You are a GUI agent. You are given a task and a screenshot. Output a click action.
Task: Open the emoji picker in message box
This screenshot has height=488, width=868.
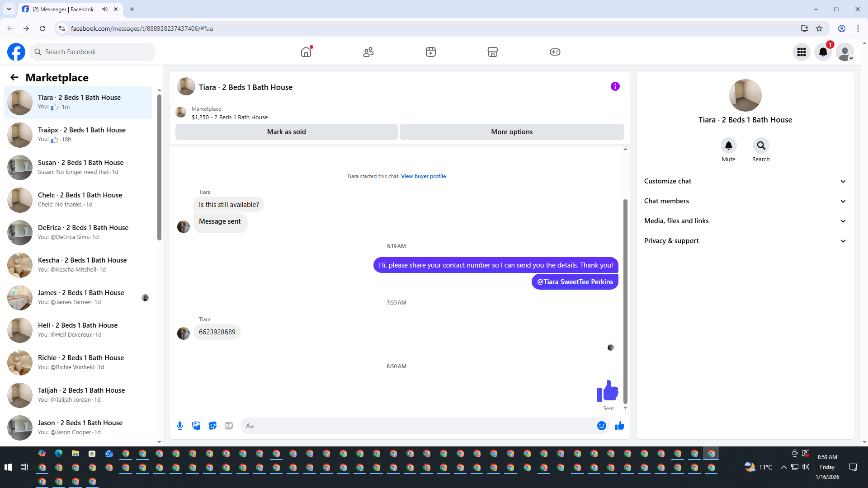click(601, 426)
